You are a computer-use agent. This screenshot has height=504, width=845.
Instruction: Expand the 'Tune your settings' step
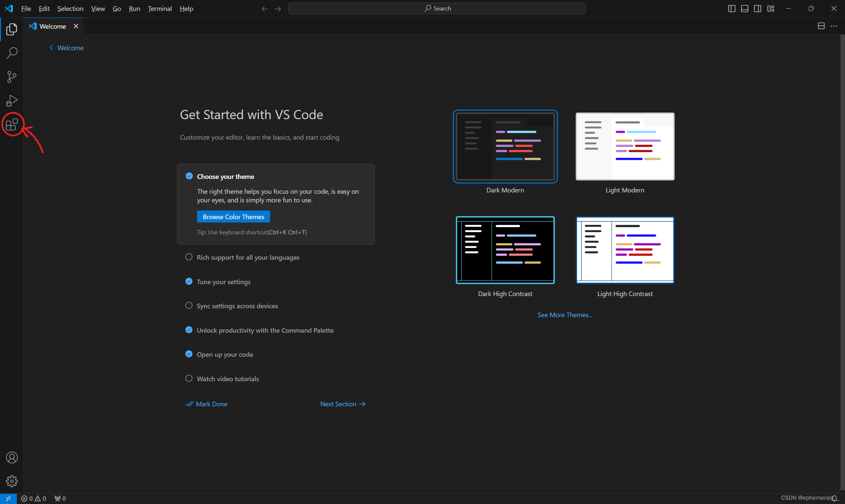click(x=223, y=282)
